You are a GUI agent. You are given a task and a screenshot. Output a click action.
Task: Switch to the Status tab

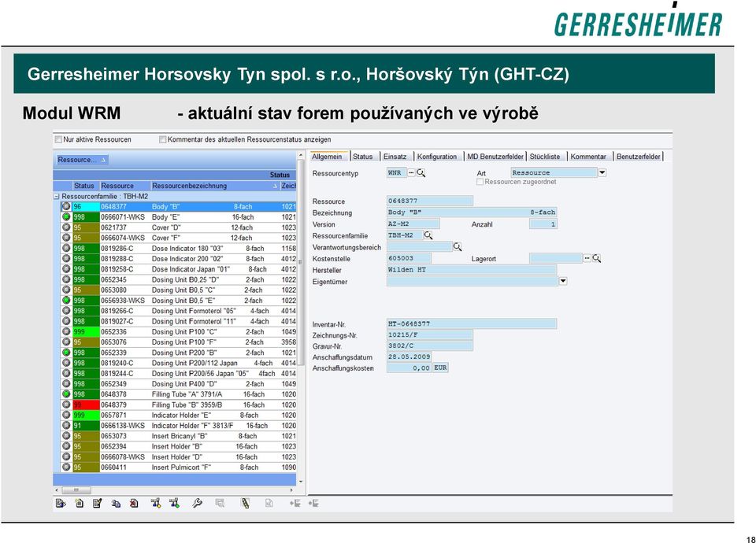362,157
